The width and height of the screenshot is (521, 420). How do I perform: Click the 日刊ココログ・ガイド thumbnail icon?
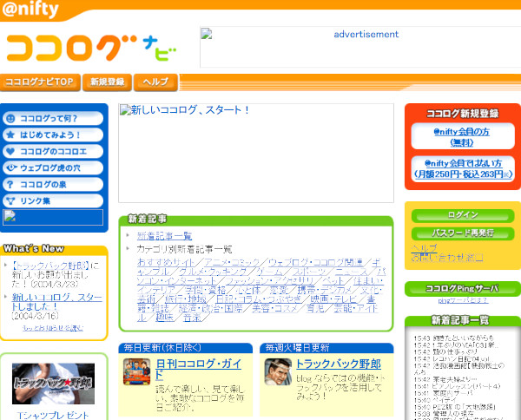[x=136, y=371]
